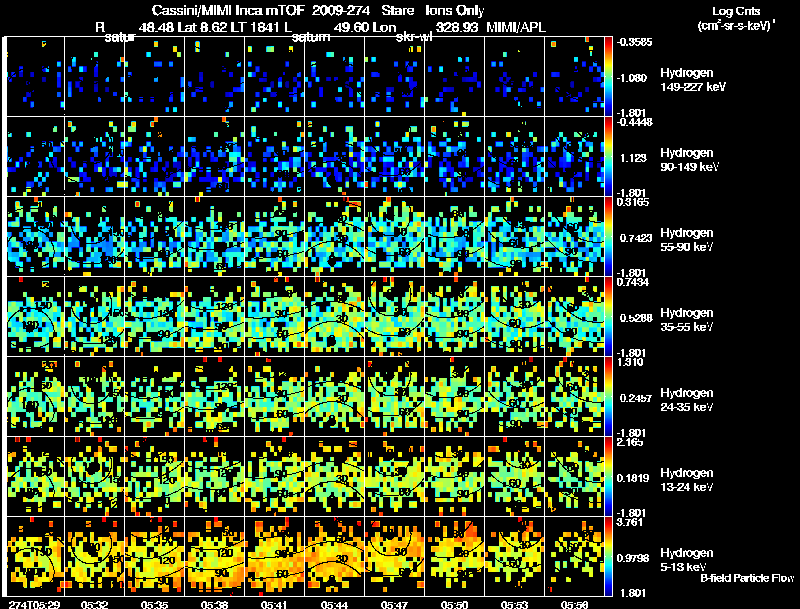Open the Hydrogen 55-90 keV image at 05:50
The width and height of the screenshot is (800, 609).
(455, 236)
